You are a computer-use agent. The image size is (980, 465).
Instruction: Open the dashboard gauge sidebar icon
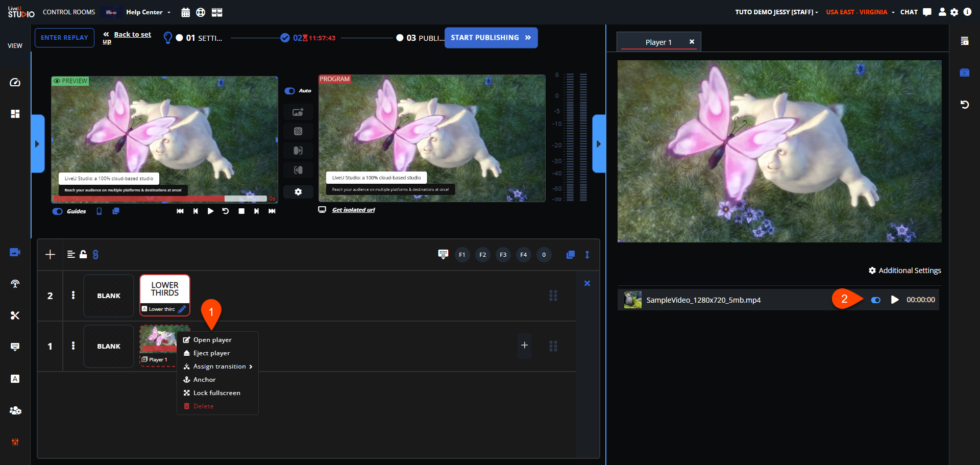(x=15, y=82)
